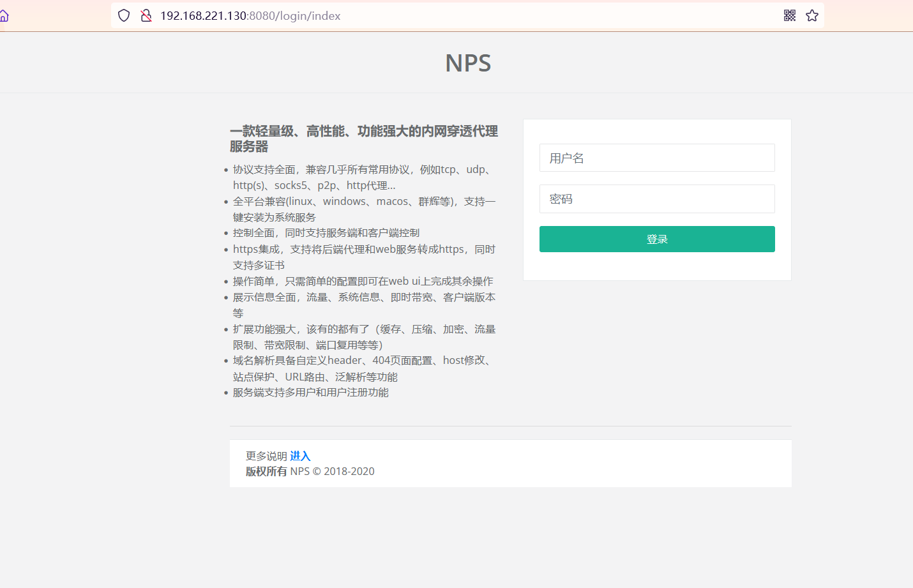Open the 进入 more info link
This screenshot has width=913, height=588.
(300, 456)
